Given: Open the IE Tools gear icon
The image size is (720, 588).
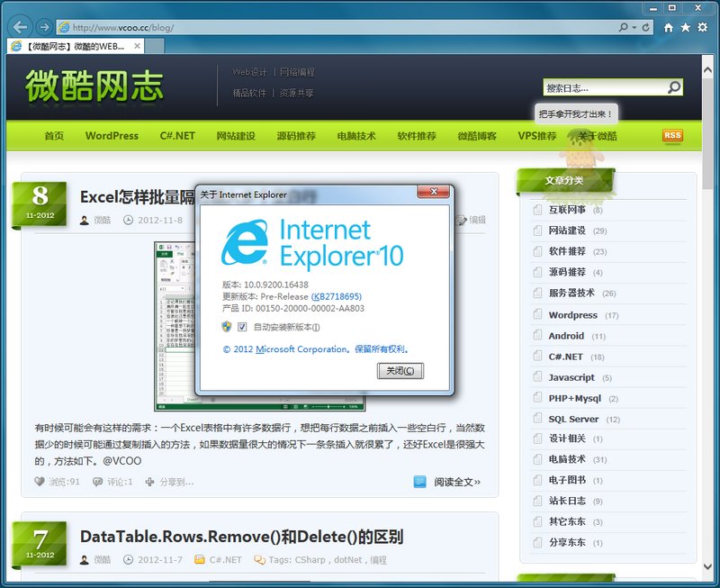Looking at the screenshot, I should [704, 28].
